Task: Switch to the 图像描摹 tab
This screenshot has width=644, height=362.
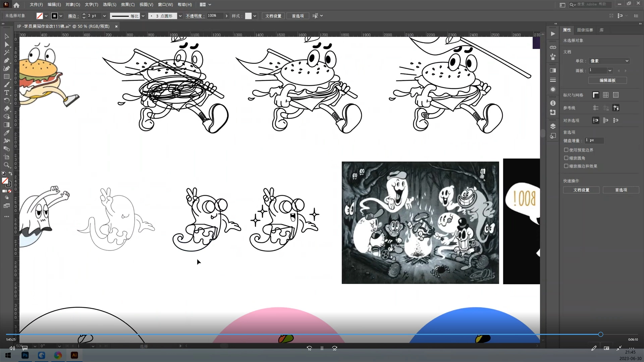Action: point(585,30)
